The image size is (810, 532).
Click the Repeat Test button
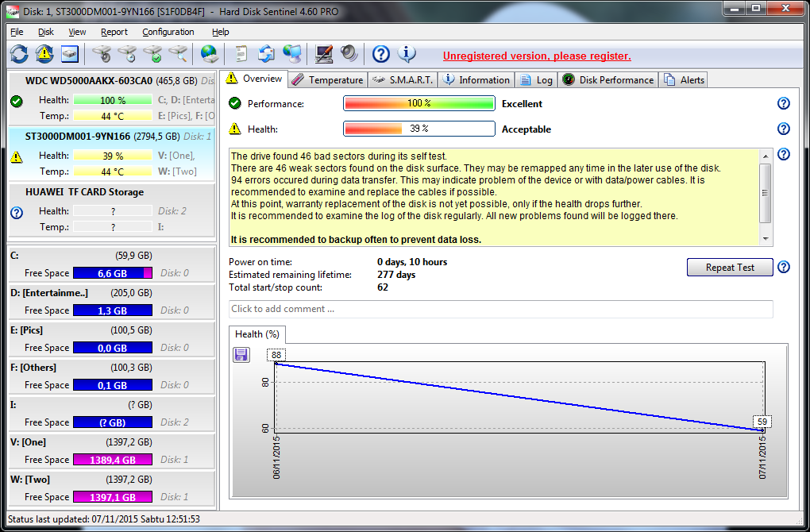(x=730, y=267)
